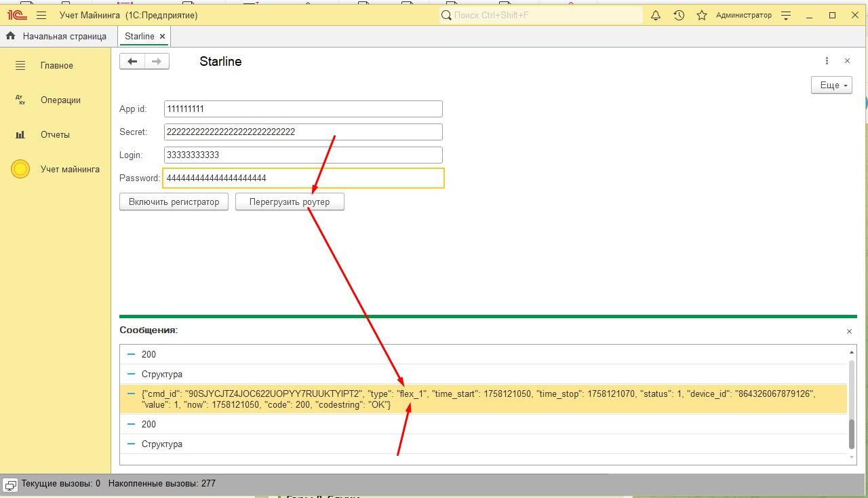Image resolution: width=868 pixels, height=498 pixels.
Task: Open the service settings icon beside Администратор
Action: [786, 15]
